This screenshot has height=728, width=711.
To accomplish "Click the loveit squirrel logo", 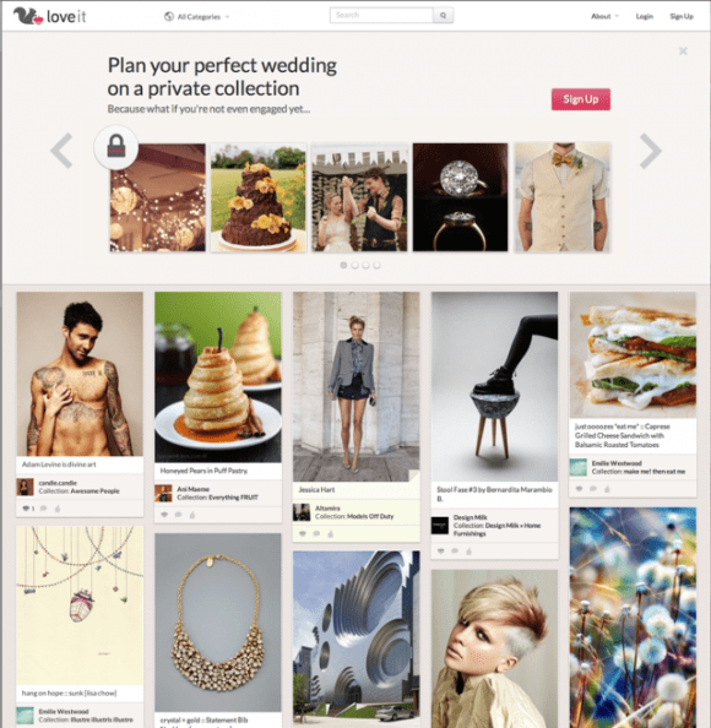I will click(51, 16).
